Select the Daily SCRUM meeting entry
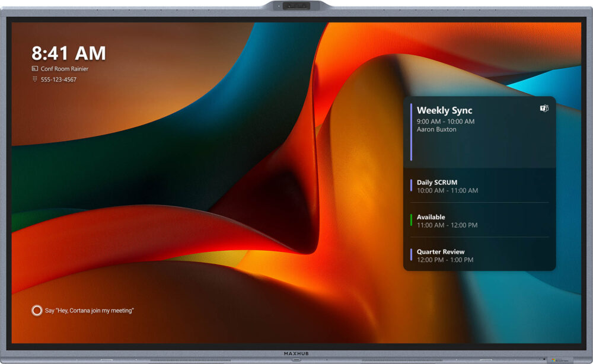 click(x=437, y=183)
